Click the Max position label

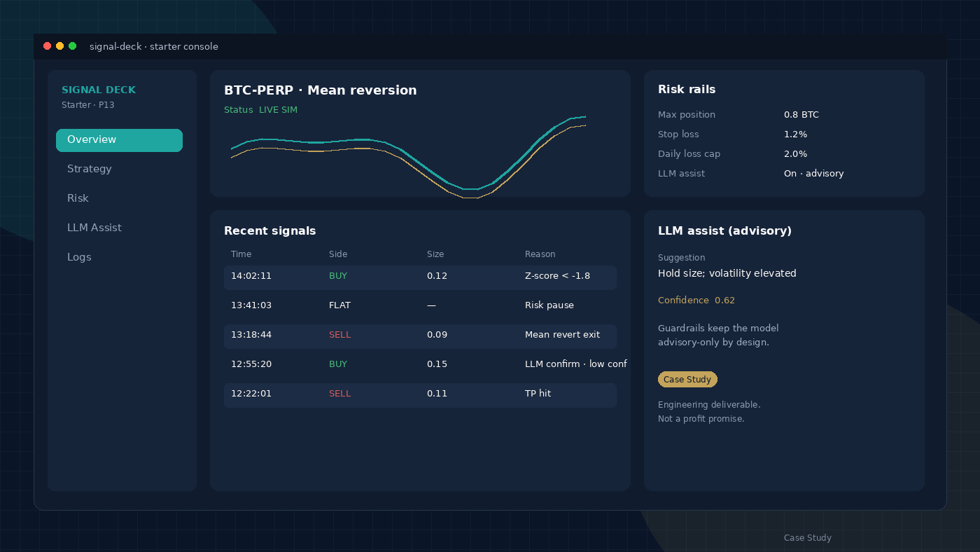(686, 115)
